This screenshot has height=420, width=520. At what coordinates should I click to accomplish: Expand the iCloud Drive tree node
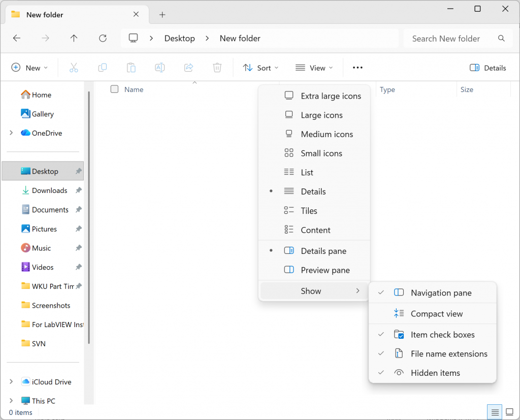click(11, 381)
